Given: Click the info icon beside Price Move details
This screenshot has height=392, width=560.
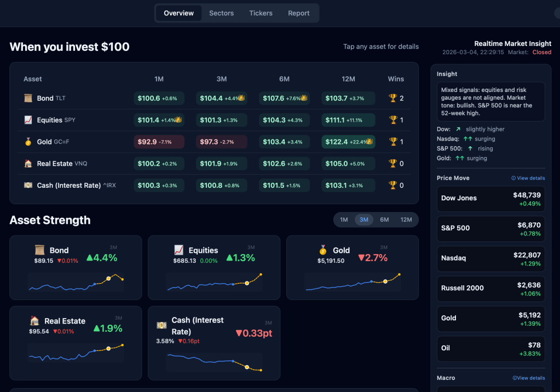Looking at the screenshot, I should (x=513, y=178).
